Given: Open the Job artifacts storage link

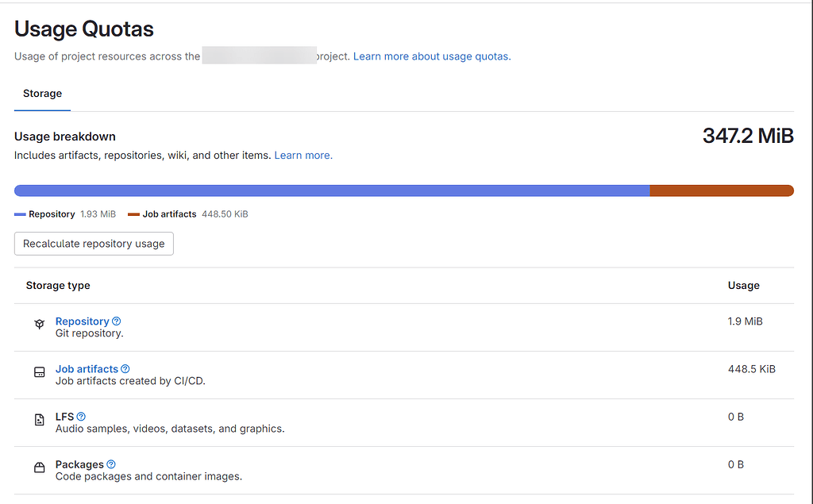Looking at the screenshot, I should (87, 368).
